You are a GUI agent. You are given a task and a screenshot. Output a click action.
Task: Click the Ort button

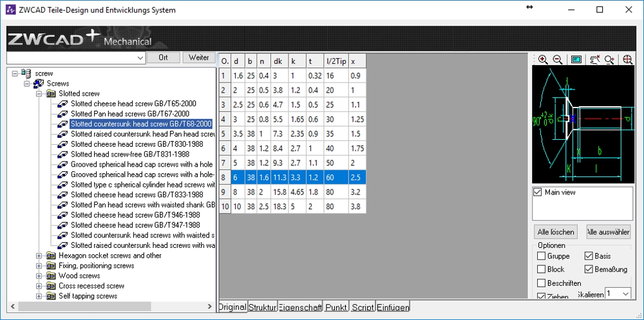(x=163, y=58)
